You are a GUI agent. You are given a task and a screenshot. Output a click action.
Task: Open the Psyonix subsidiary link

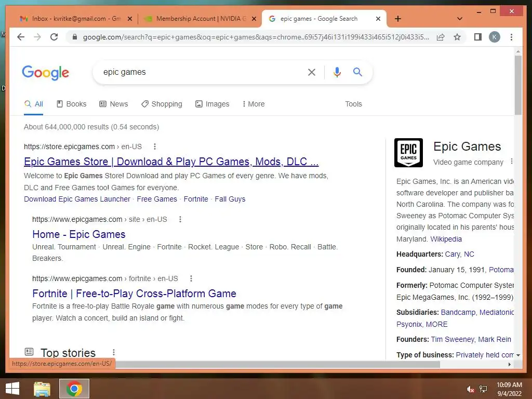(x=409, y=324)
